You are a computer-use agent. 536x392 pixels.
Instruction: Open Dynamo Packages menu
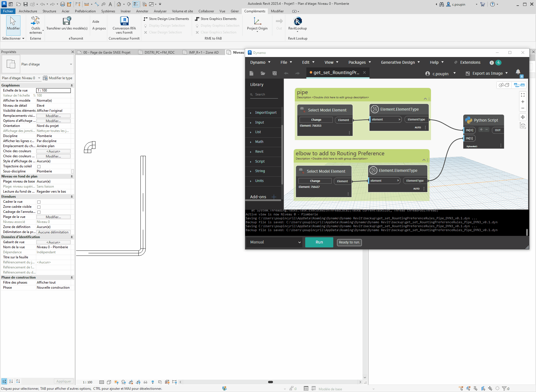tap(360, 62)
